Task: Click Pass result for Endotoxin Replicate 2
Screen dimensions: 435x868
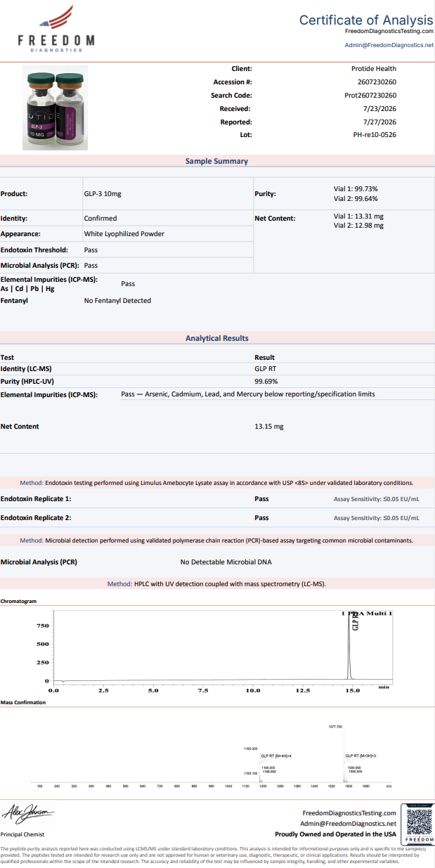Action: pos(261,518)
